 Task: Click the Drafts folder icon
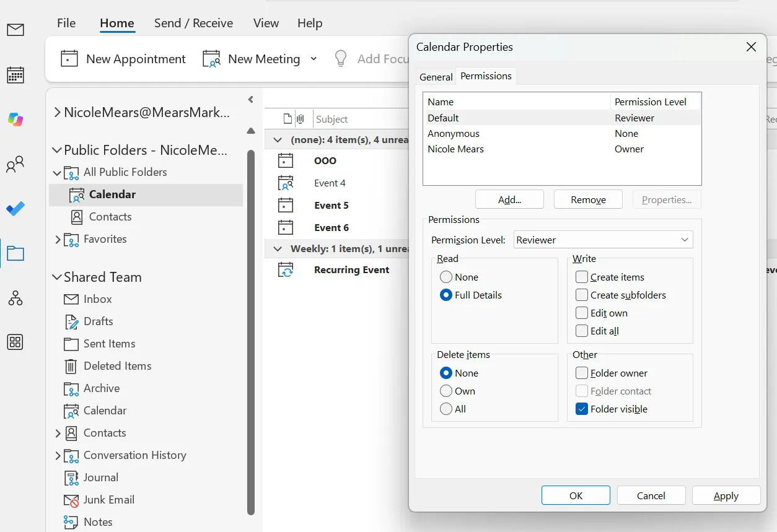coord(72,321)
